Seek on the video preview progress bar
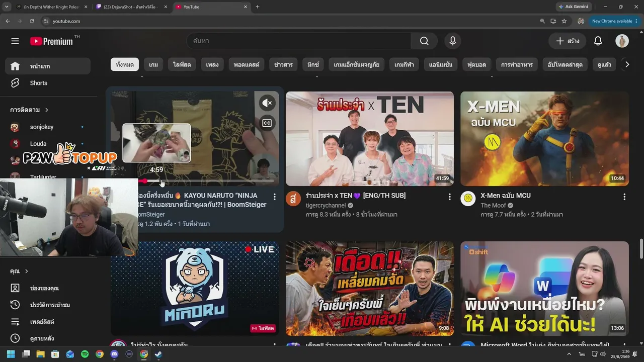This screenshot has height=362, width=644. click(206, 181)
